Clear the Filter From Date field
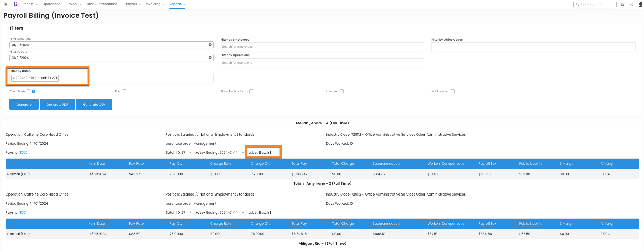This screenshot has width=644, height=251. (x=210, y=45)
